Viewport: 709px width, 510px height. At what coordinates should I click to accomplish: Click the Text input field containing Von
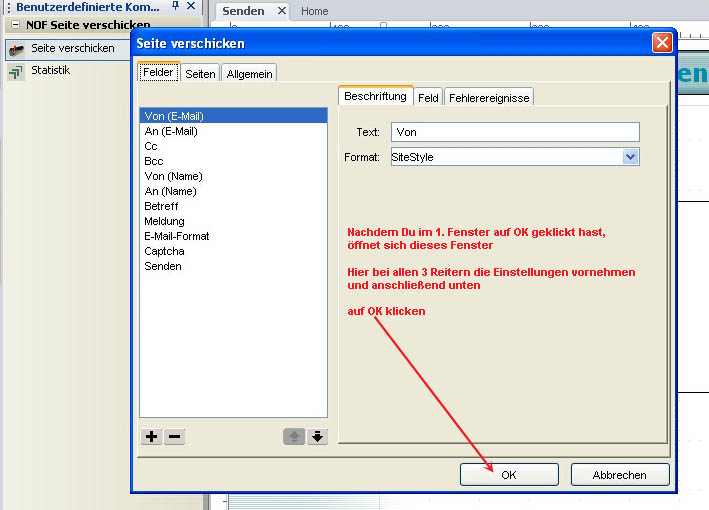pyautogui.click(x=514, y=132)
